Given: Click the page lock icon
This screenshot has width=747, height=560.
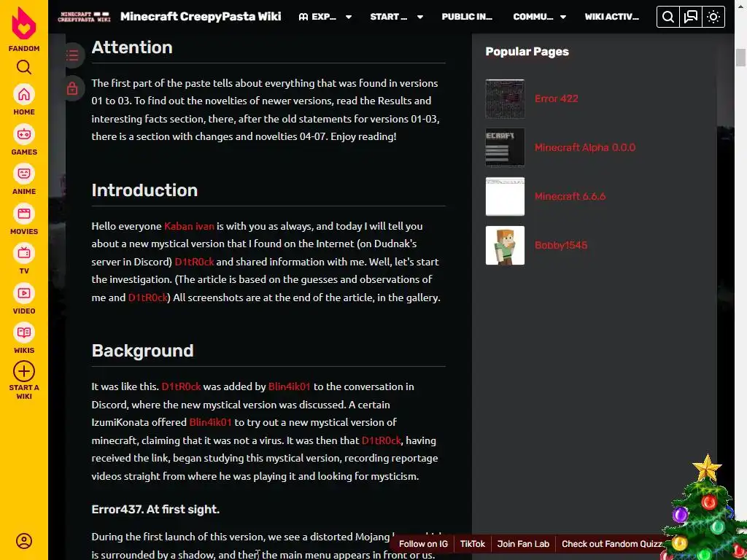Looking at the screenshot, I should pyautogui.click(x=72, y=88).
